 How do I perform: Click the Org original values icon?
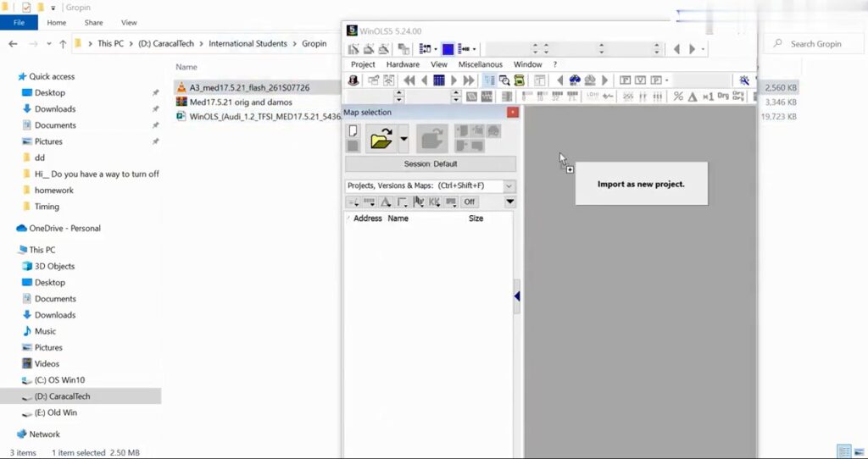click(723, 97)
